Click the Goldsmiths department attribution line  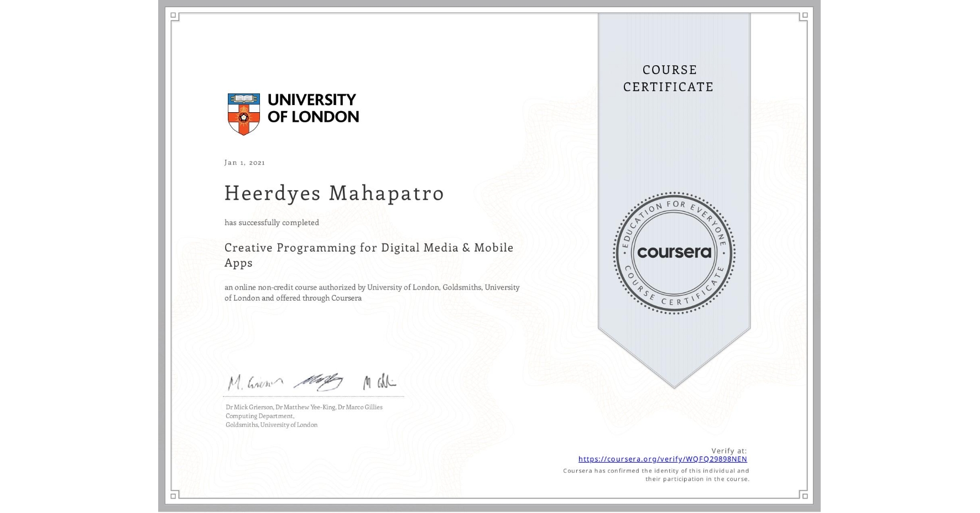(270, 425)
